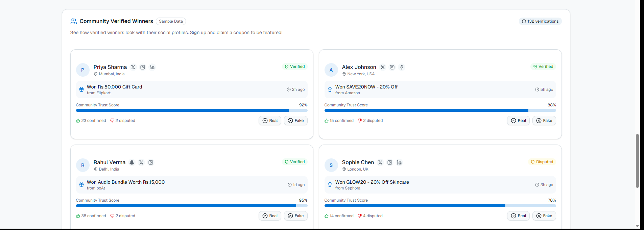Open Rahul Verma's X (Twitter) icon
644x230 pixels.
pyautogui.click(x=141, y=162)
